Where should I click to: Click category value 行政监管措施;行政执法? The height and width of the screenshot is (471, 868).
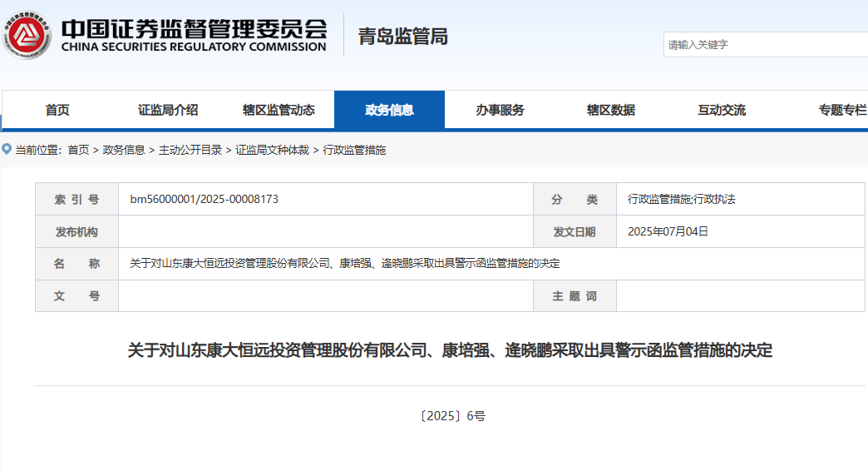(x=682, y=199)
